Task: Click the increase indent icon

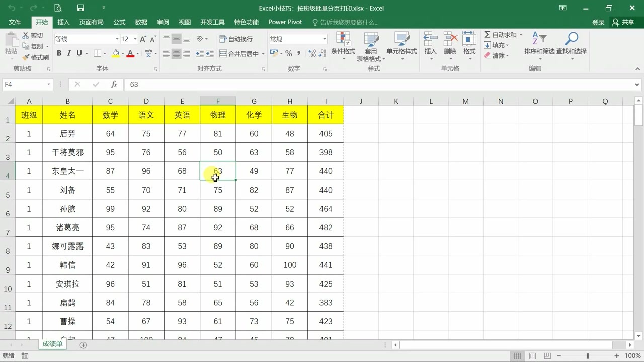Action: (x=209, y=53)
